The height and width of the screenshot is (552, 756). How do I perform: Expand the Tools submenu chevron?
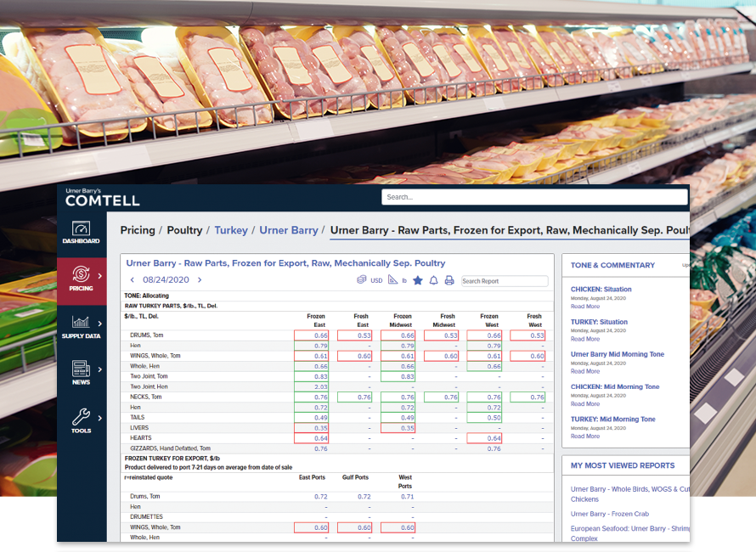100,418
